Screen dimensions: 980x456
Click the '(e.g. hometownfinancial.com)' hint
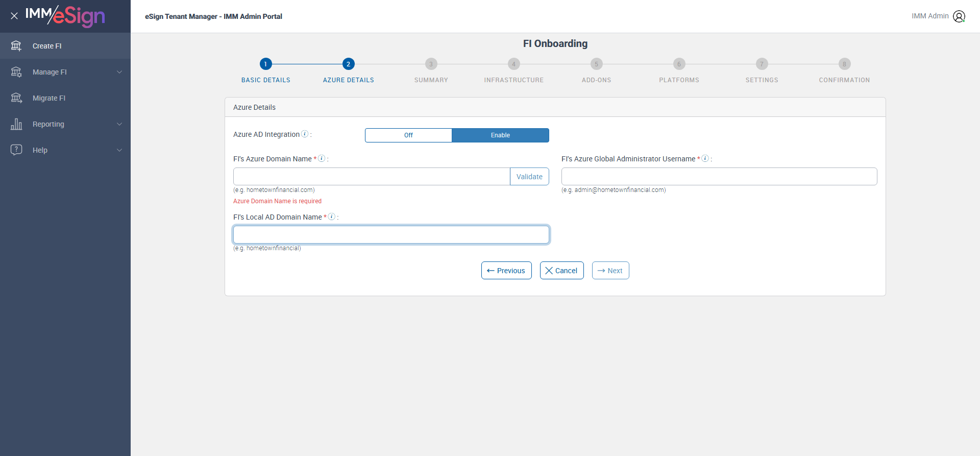[x=274, y=190]
